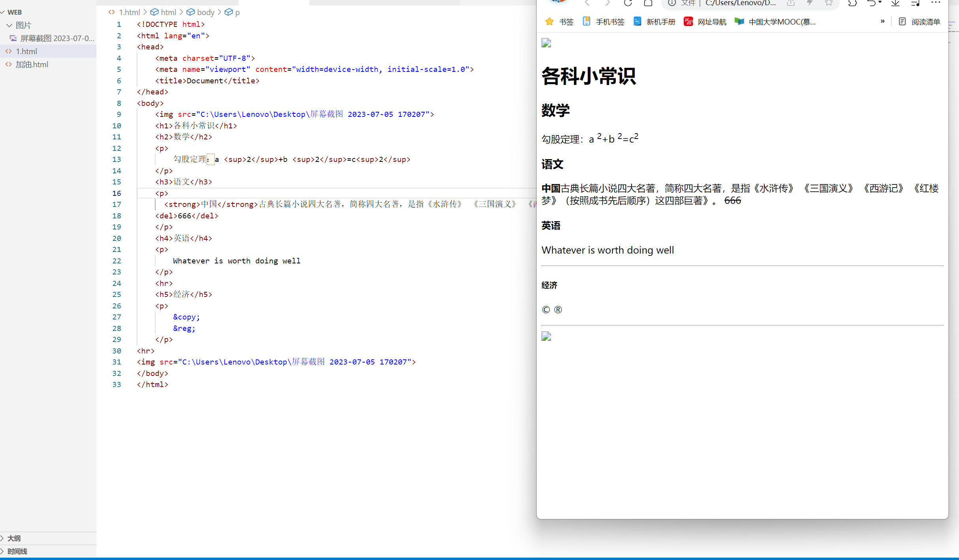959x560 pixels.
Task: Click the browser home icon
Action: click(648, 3)
